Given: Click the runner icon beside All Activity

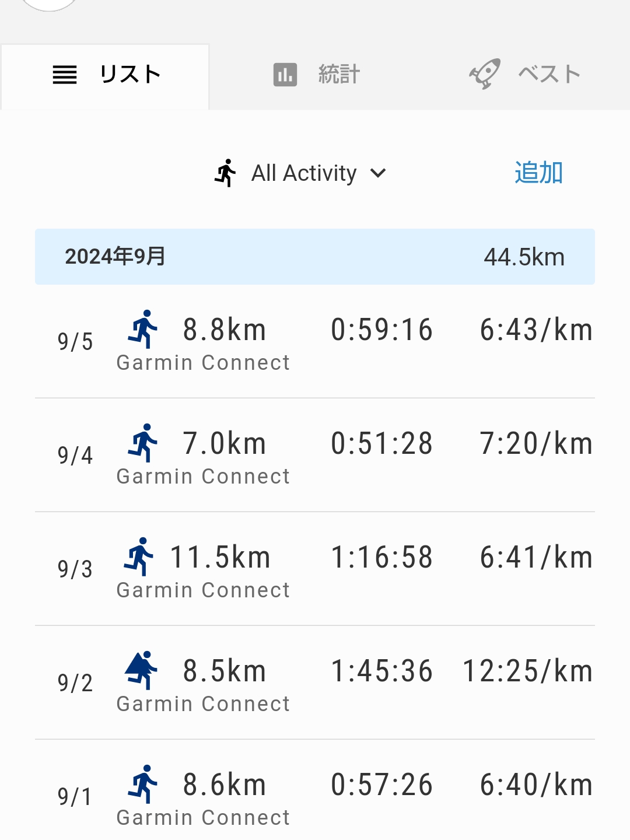Looking at the screenshot, I should point(225,173).
